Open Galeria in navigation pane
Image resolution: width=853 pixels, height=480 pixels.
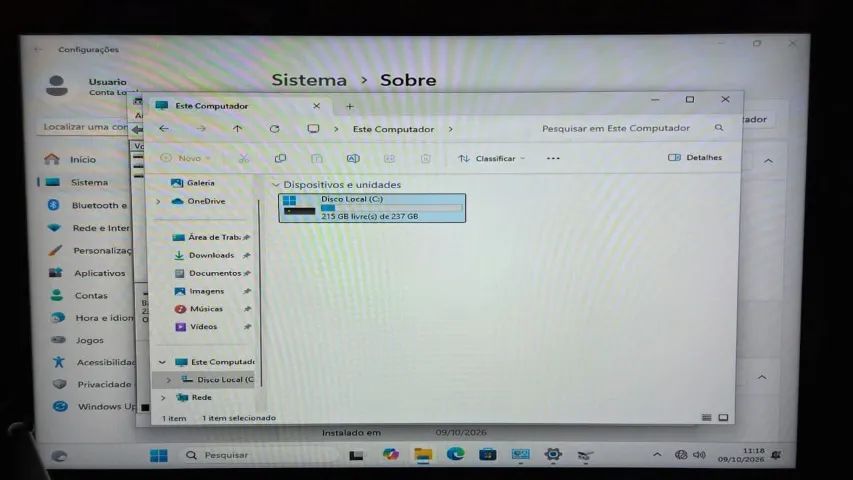[193, 183]
